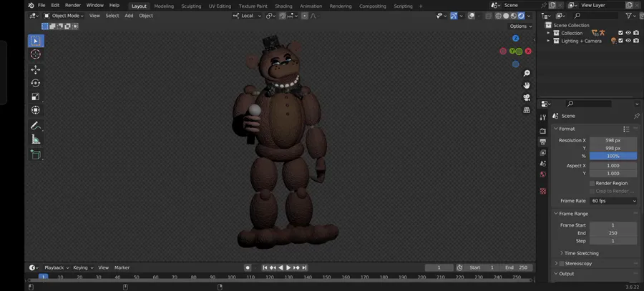Hide Lighting + Camera in viewport
Screen dimensions: 644x291
point(628,41)
